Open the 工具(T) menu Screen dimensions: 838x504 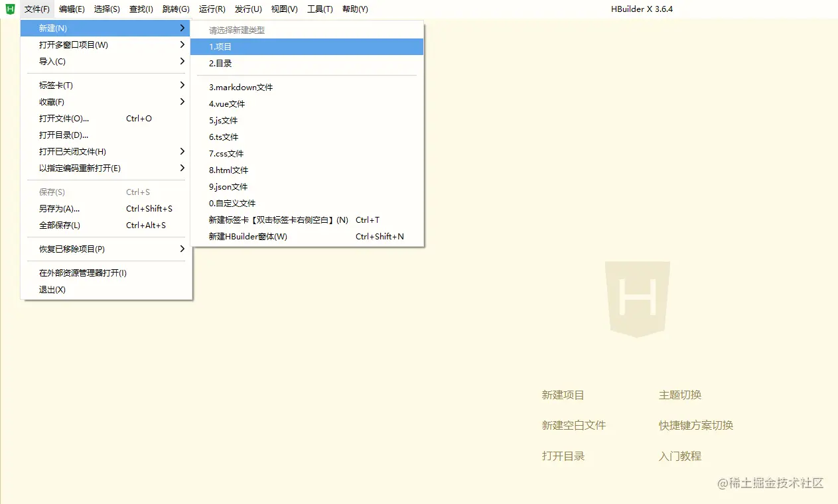point(320,9)
